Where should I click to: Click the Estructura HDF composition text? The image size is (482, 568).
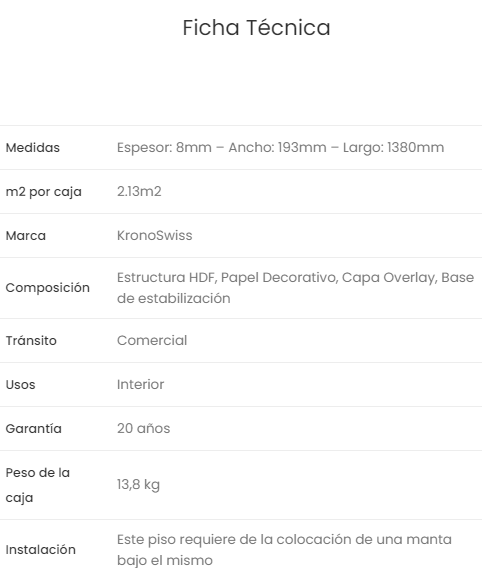(x=296, y=288)
